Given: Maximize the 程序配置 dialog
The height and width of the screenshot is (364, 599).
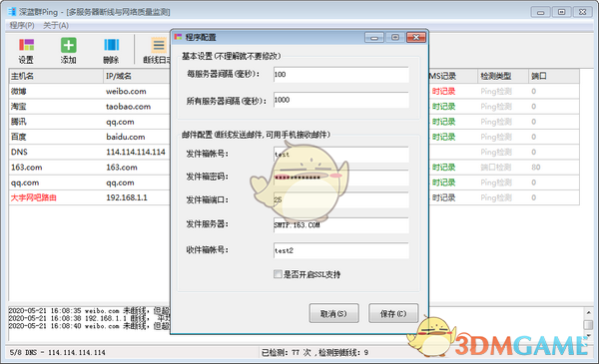Looking at the screenshot, I should click(395, 37).
